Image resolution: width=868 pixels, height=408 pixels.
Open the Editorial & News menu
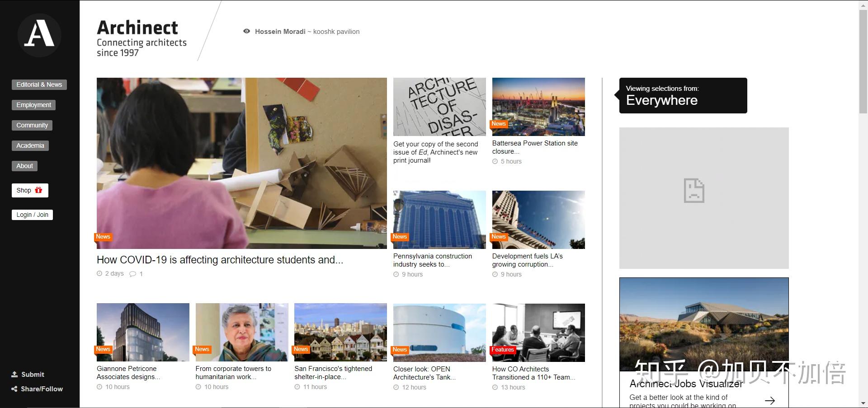pos(39,84)
